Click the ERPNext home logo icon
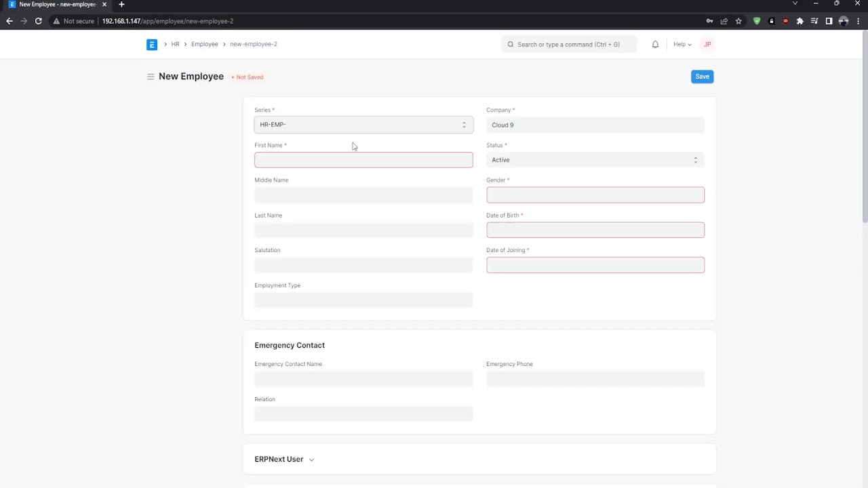Viewport: 868px width, 488px height. coord(152,45)
